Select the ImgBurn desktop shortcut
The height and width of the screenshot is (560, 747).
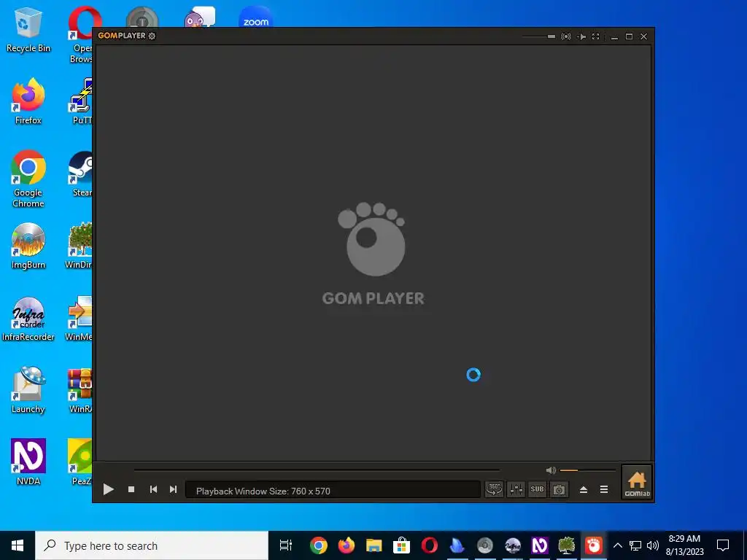tap(28, 246)
